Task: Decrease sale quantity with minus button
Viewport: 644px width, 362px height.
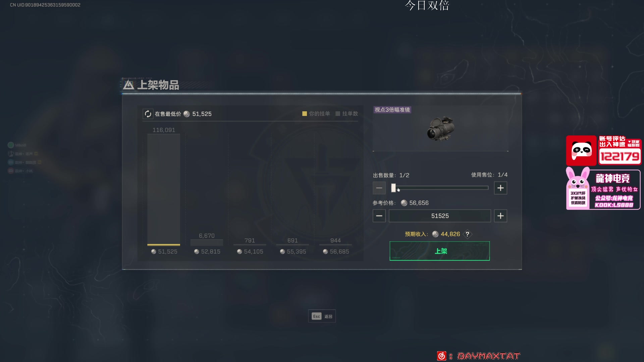Action: click(x=379, y=188)
